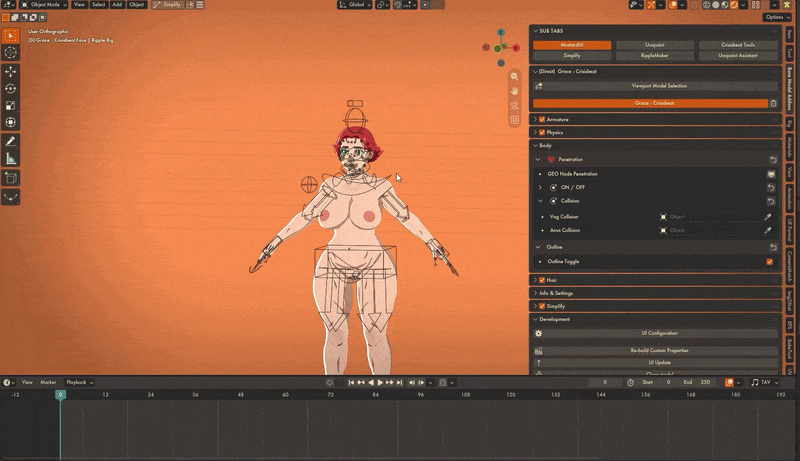Toggle X-ray icon in viewport header
800x461 pixels.
pos(694,5)
